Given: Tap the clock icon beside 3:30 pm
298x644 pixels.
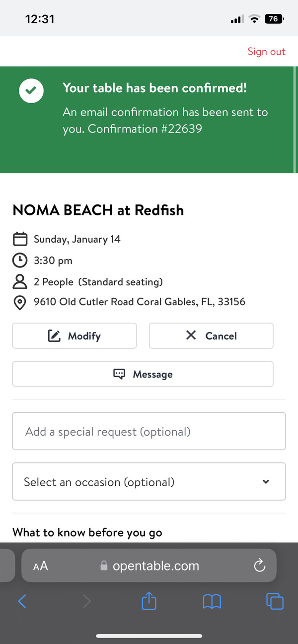Looking at the screenshot, I should [19, 260].
